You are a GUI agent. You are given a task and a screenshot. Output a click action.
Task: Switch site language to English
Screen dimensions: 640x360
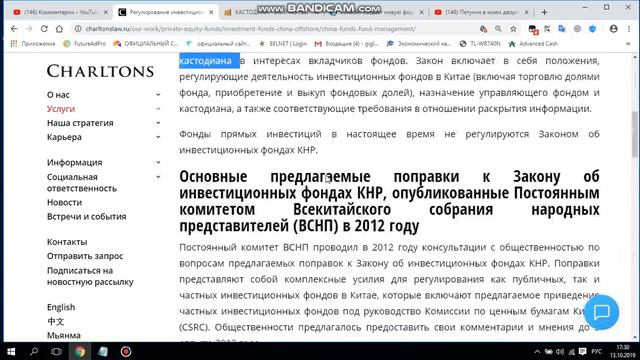61,307
